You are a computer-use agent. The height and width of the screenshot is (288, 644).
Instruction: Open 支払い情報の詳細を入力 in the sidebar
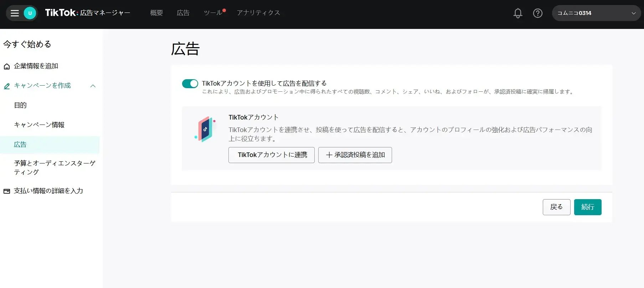tap(48, 191)
